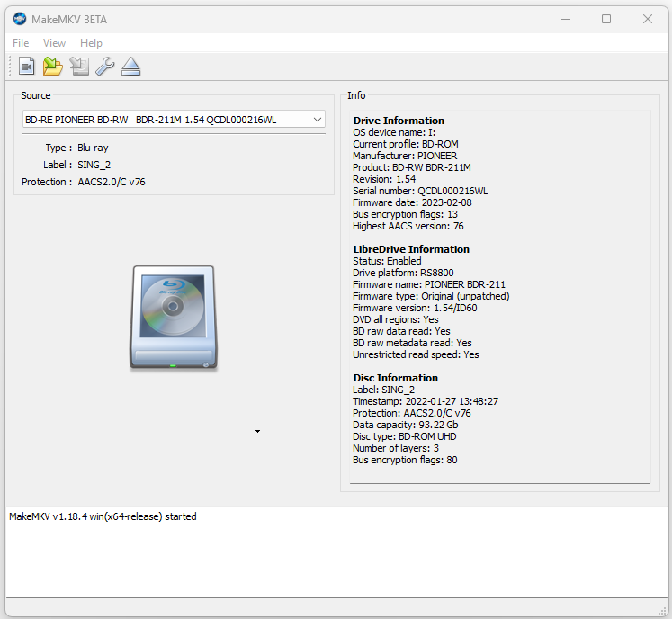Click 'Serial number: QCDL000216WL' line

pos(420,191)
